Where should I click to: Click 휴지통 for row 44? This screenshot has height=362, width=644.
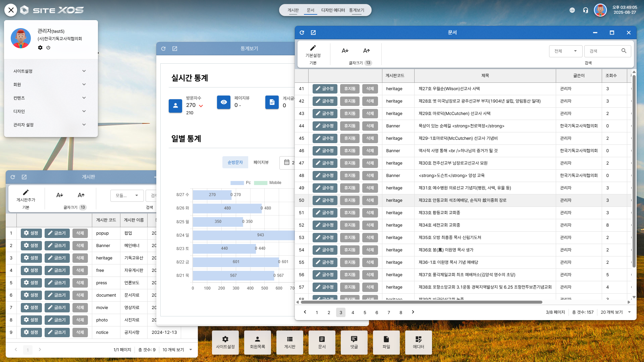(x=350, y=126)
